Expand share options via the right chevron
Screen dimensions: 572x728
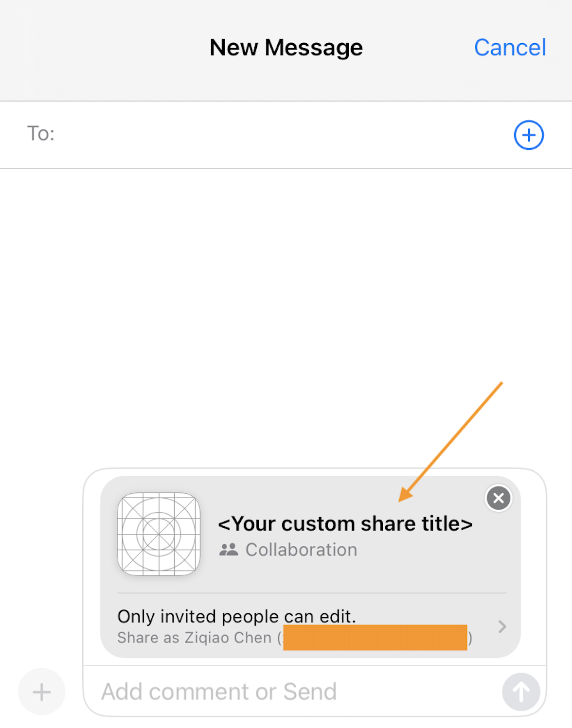pos(502,626)
